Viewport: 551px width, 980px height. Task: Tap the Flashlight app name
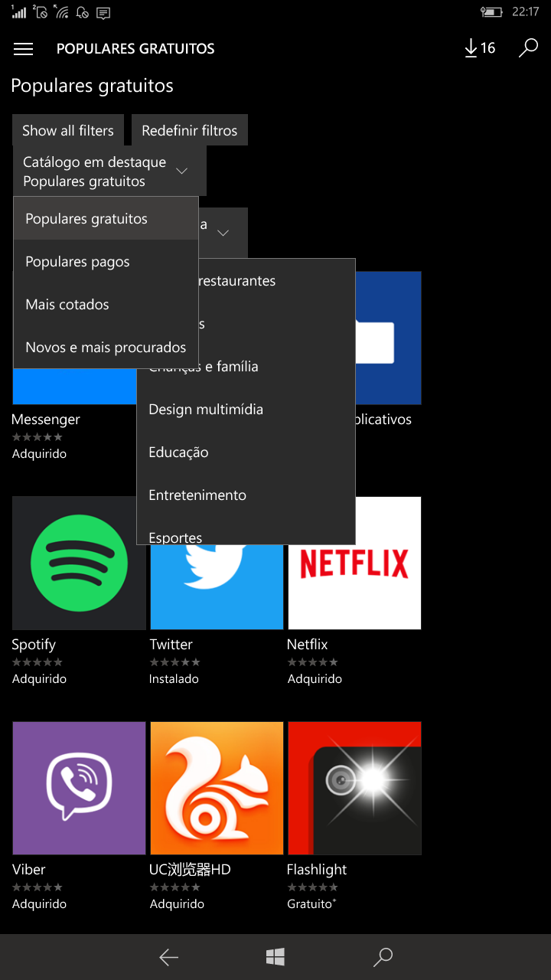317,870
